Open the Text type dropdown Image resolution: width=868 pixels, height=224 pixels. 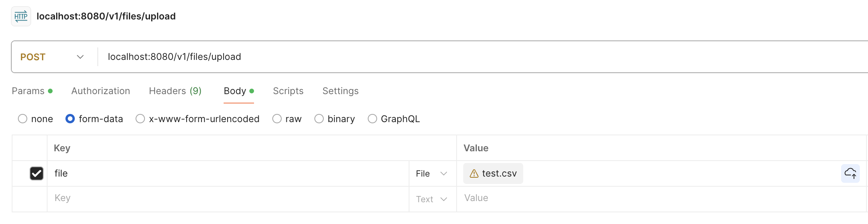(x=432, y=199)
